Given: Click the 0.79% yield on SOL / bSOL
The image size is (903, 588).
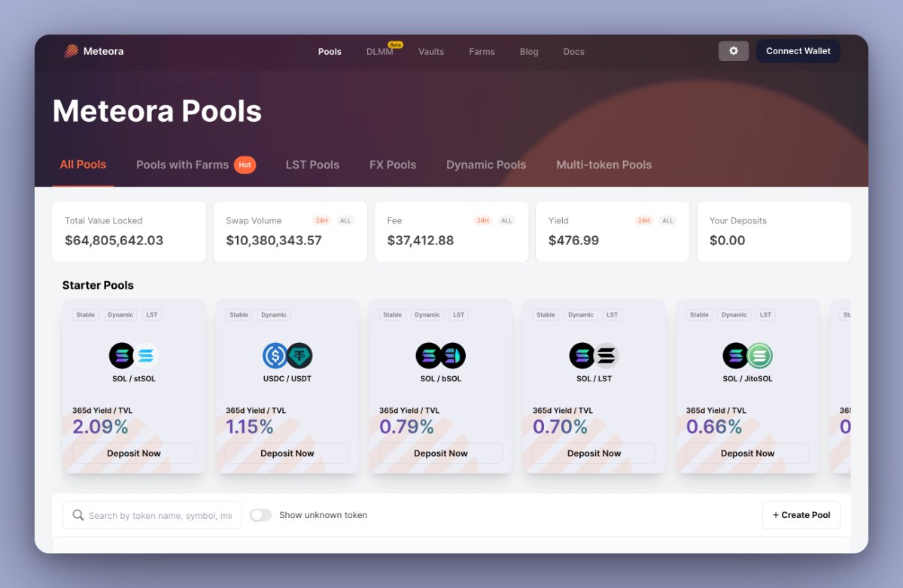Looking at the screenshot, I should coord(407,427).
